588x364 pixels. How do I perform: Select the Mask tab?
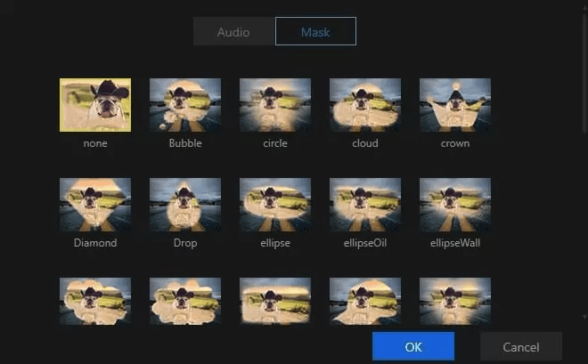click(315, 31)
